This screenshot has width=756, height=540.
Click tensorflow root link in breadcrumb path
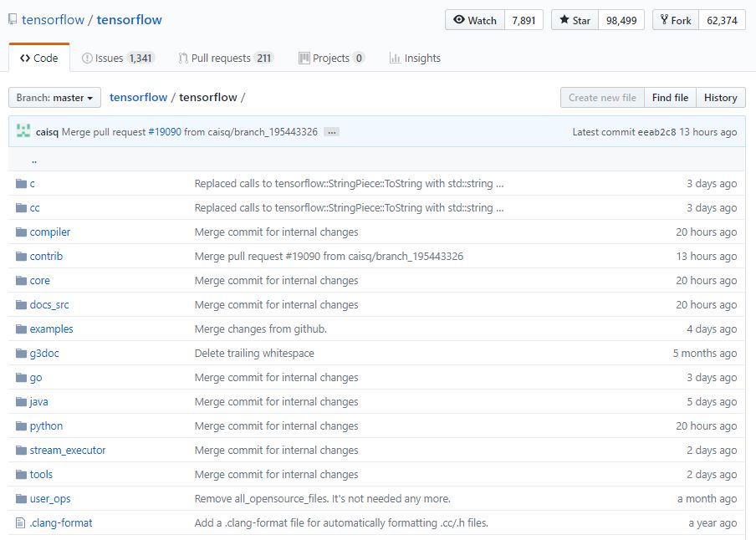coord(138,98)
